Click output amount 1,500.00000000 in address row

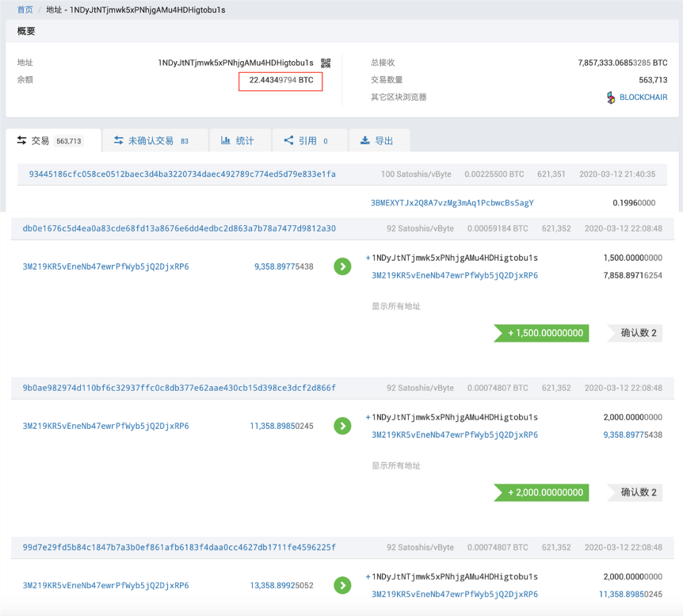tap(632, 258)
